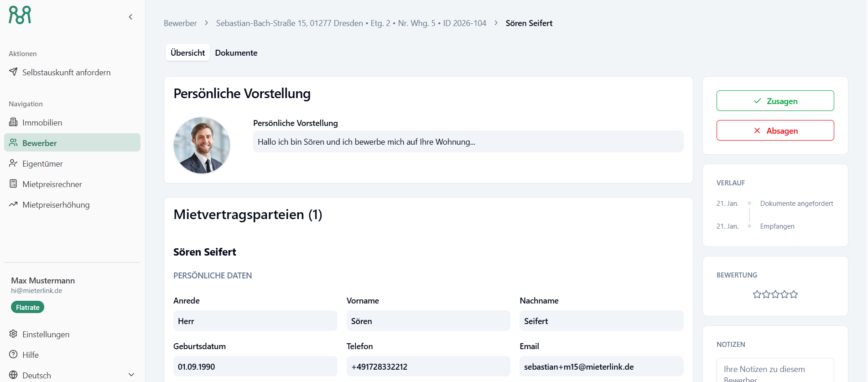Click the Bewerber people icon
Screen dimensions: 868x382
click(x=13, y=143)
